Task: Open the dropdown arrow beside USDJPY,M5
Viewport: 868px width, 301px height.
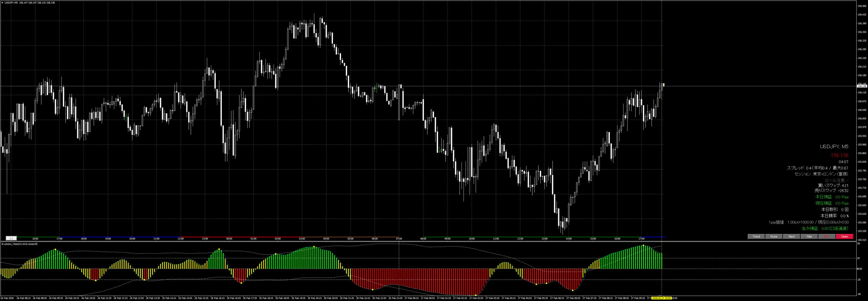Action: pos(2,3)
